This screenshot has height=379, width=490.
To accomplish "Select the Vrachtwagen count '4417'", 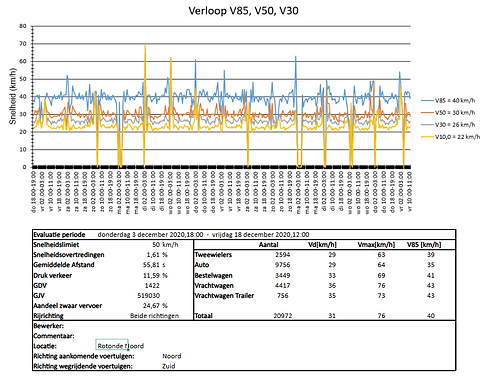I will [x=283, y=286].
